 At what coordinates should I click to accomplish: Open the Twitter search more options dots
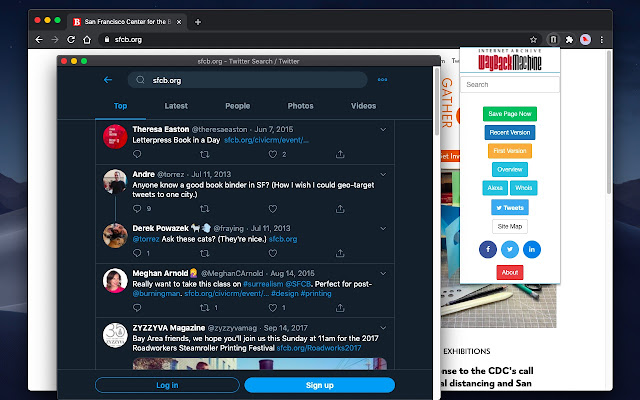[x=382, y=80]
